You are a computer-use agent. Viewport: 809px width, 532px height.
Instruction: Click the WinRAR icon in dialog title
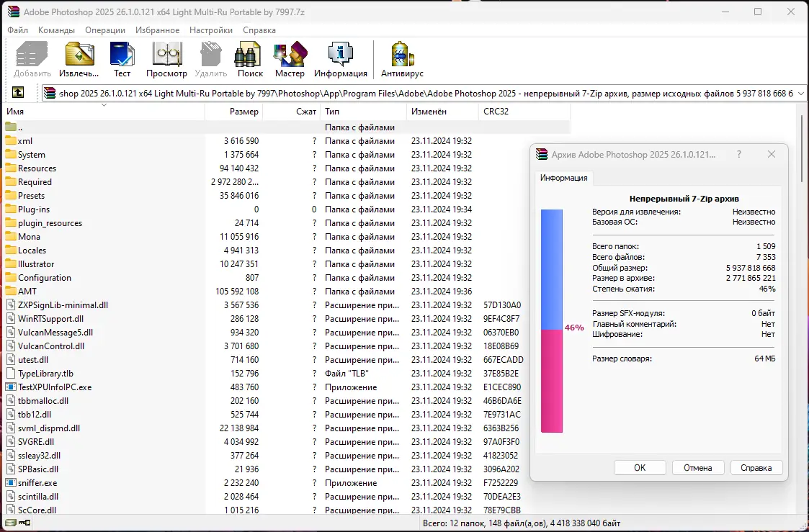coord(542,154)
